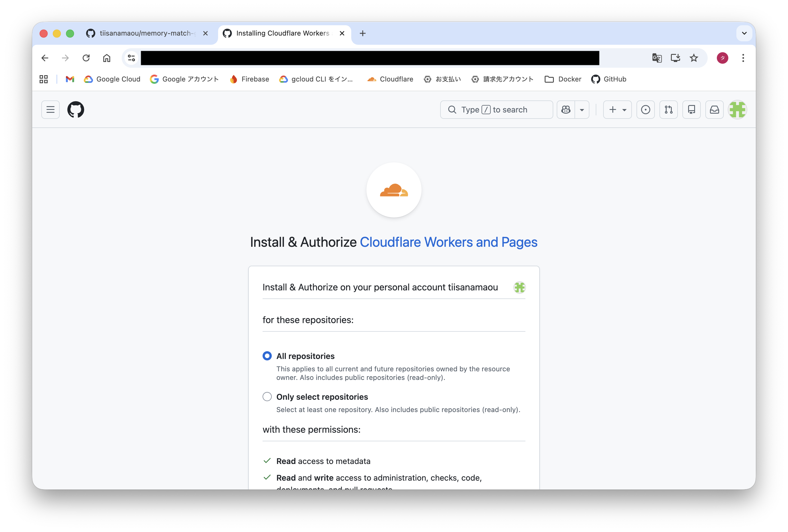Open Cloudflare Workers and Pages link
Image resolution: width=788 pixels, height=532 pixels.
[448, 242]
